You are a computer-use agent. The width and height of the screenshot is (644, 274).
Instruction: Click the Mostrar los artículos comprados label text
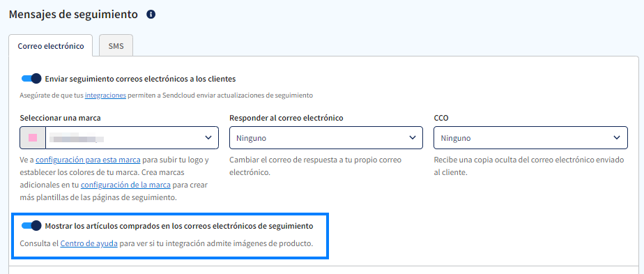click(x=179, y=226)
